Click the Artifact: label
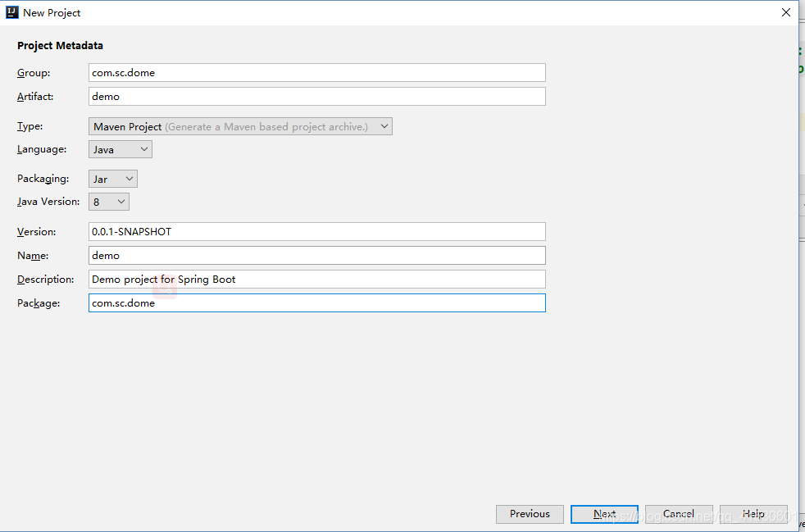805x532 pixels. (35, 97)
